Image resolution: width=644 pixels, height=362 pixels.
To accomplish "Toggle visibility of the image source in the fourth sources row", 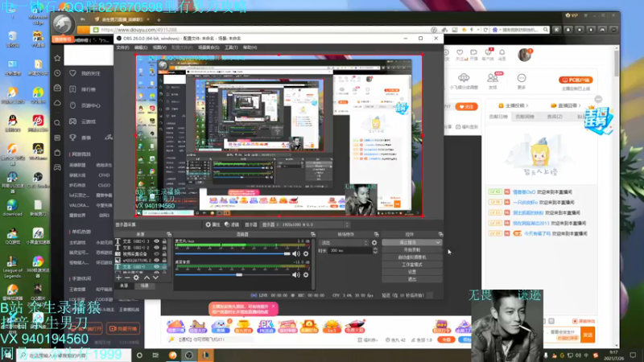I will [x=156, y=260].
